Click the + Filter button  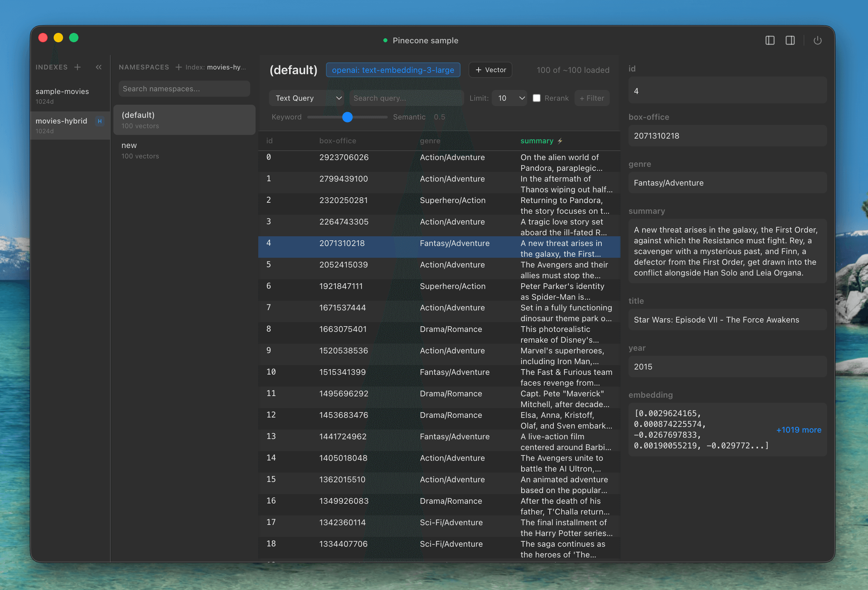(592, 98)
